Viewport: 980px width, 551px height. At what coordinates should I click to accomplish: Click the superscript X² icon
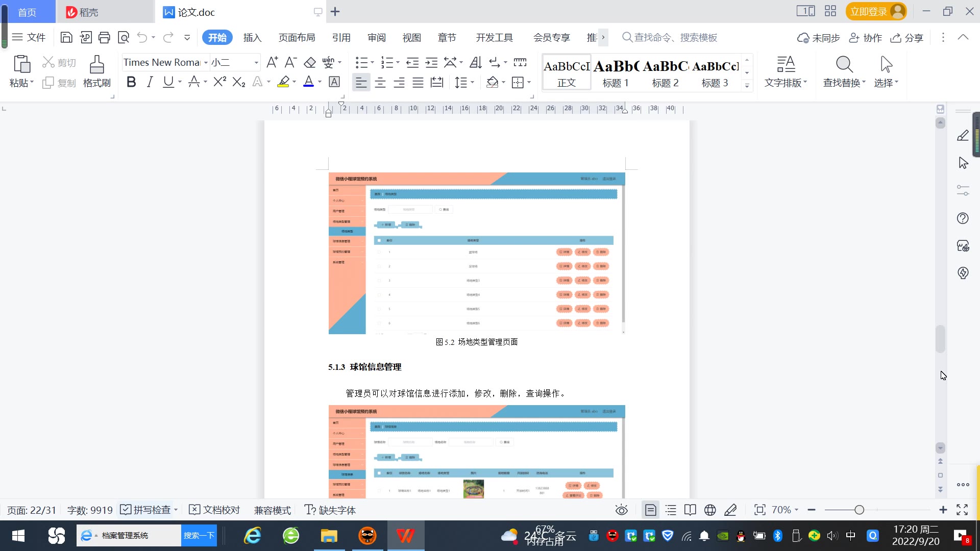click(x=219, y=82)
